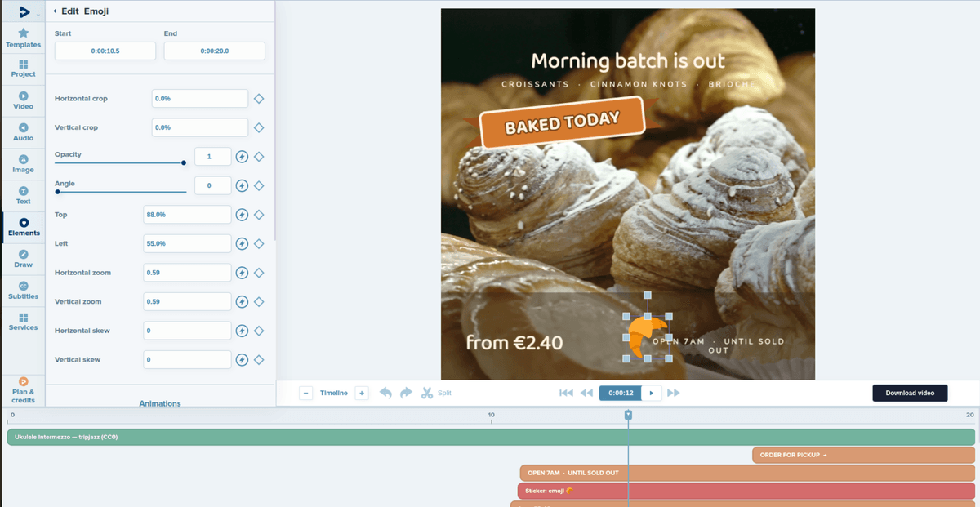Click the app logo at top left
Screen dimensions: 980x507
(x=24, y=11)
